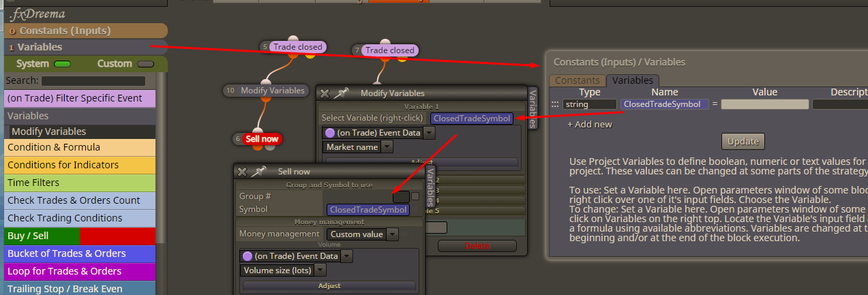
Task: Open the Money management Custom value dropdown
Action: click(x=392, y=234)
